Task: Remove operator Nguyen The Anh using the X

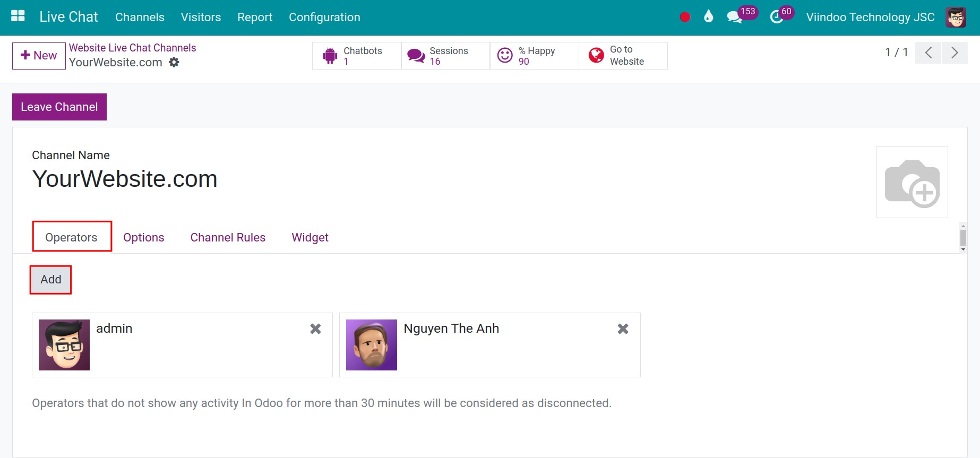Action: 623,329
